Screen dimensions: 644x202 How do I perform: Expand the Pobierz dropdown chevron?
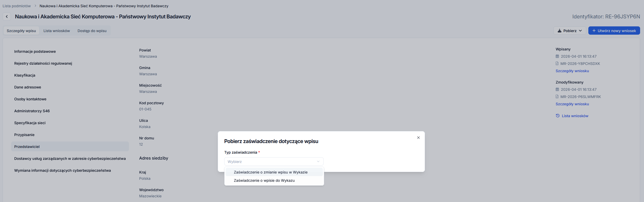pyautogui.click(x=580, y=31)
